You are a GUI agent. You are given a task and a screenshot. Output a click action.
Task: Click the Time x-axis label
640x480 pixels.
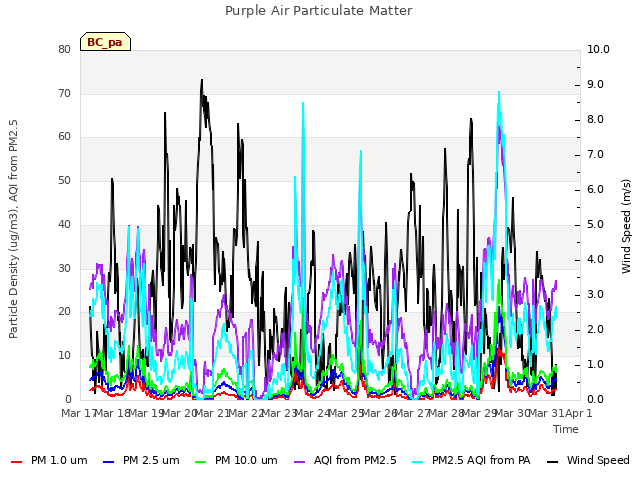[x=566, y=429]
